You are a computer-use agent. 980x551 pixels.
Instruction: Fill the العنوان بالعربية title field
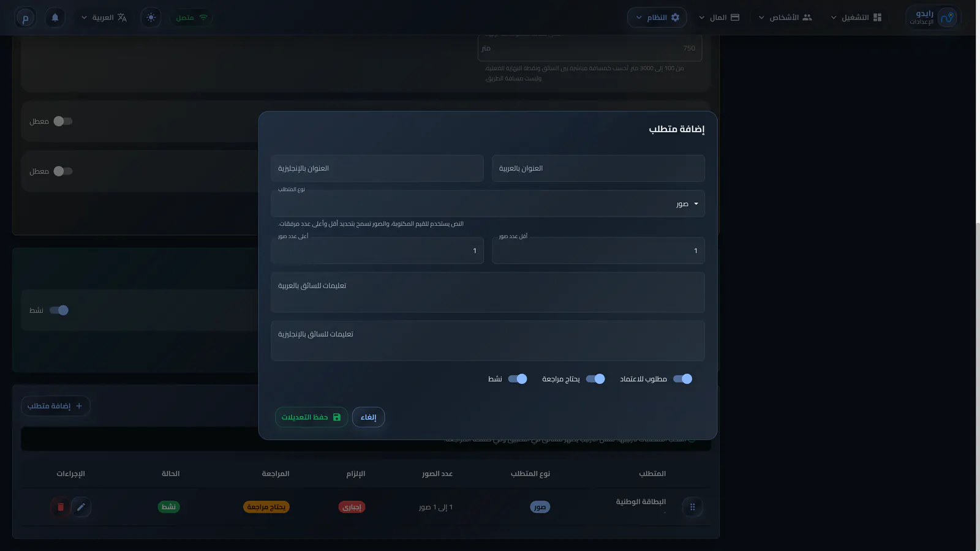[598, 168]
